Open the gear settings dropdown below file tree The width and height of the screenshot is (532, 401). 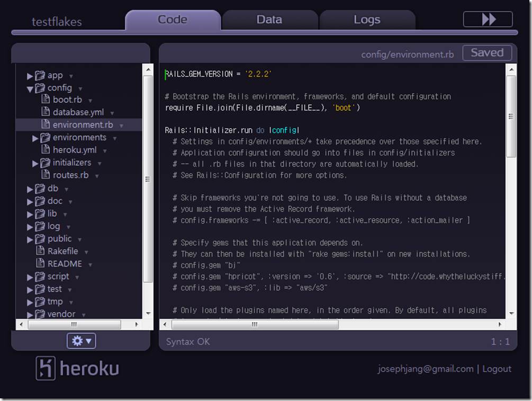(x=81, y=341)
